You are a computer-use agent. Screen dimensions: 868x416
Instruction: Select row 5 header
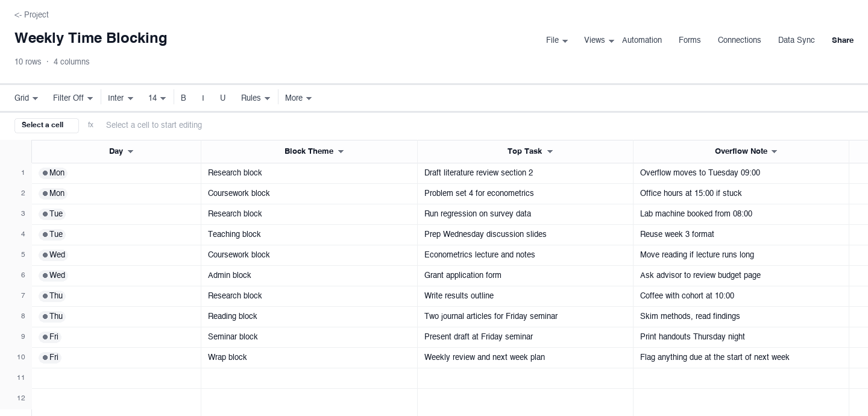[x=16, y=255]
